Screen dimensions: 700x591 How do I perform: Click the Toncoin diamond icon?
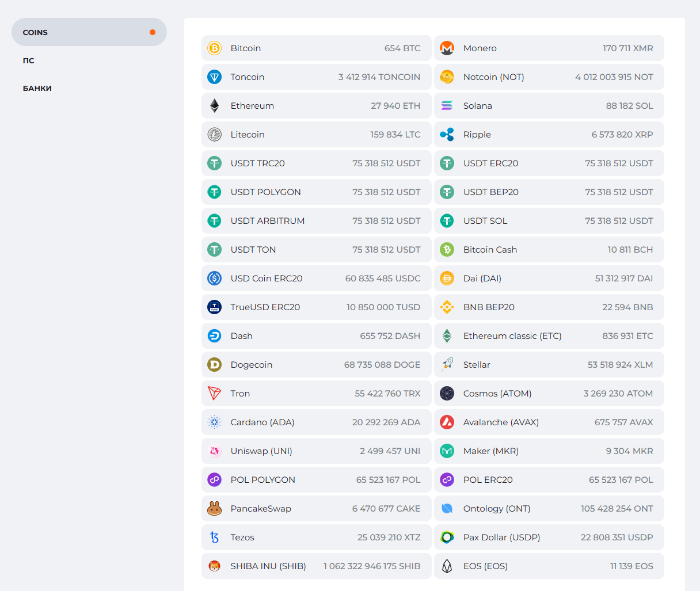215,77
